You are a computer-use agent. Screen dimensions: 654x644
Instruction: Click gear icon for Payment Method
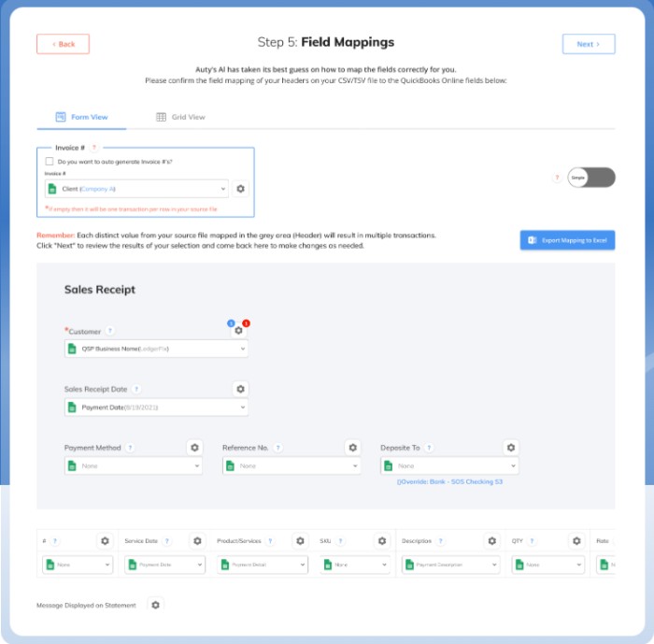point(194,448)
